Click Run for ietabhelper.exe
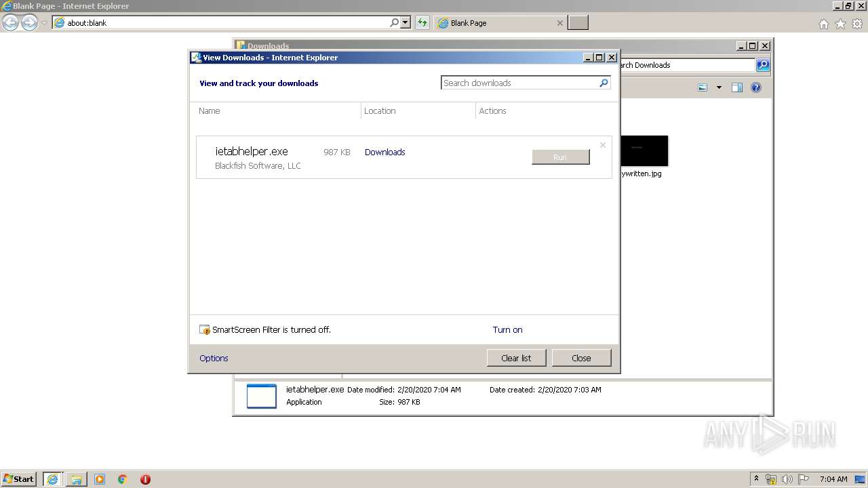This screenshot has width=868, height=488. 560,157
